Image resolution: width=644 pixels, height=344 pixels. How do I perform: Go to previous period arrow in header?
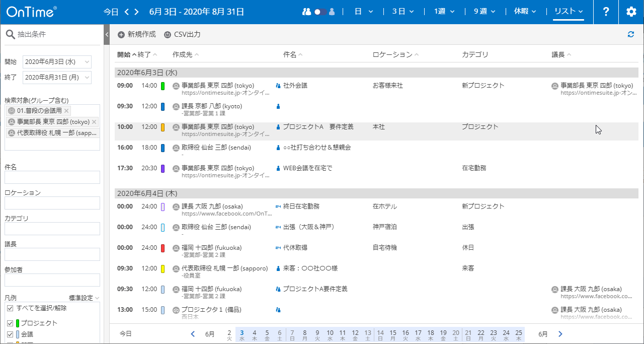coord(127,12)
